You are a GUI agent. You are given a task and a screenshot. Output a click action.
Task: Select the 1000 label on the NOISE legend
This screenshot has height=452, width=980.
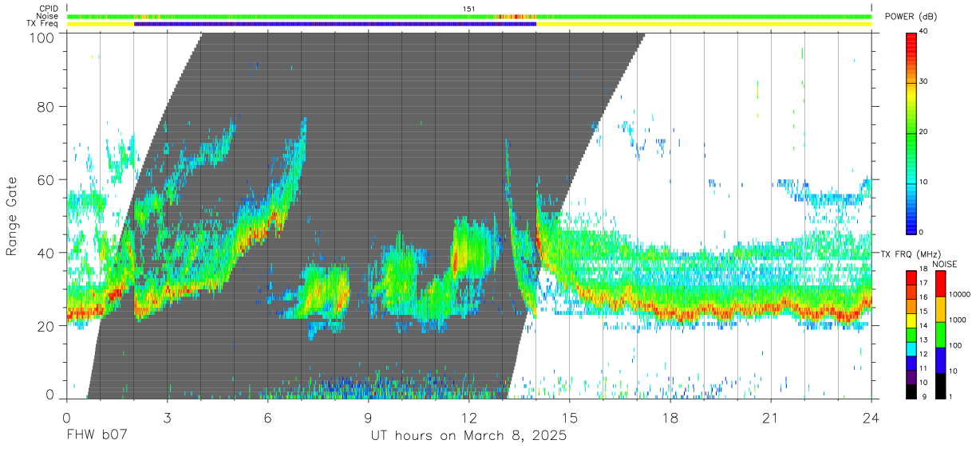tap(958, 320)
